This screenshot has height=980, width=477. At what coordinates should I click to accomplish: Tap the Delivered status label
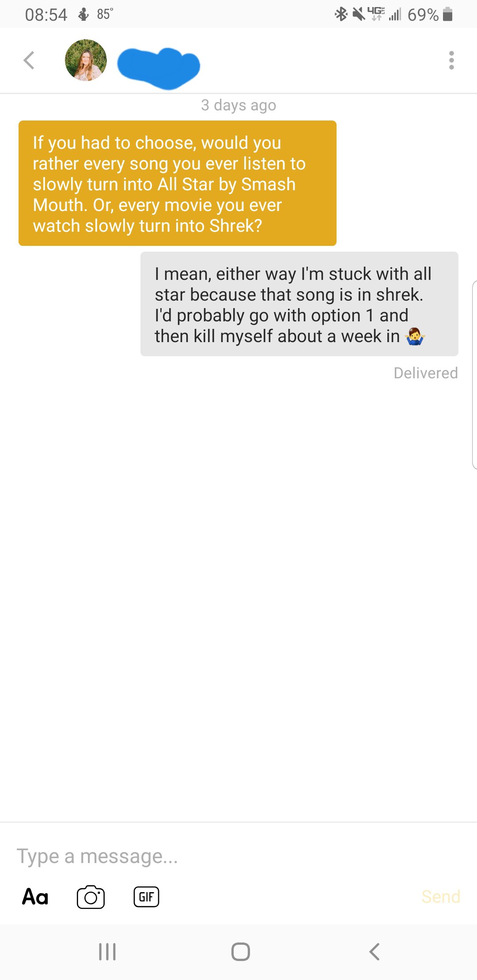tap(425, 373)
